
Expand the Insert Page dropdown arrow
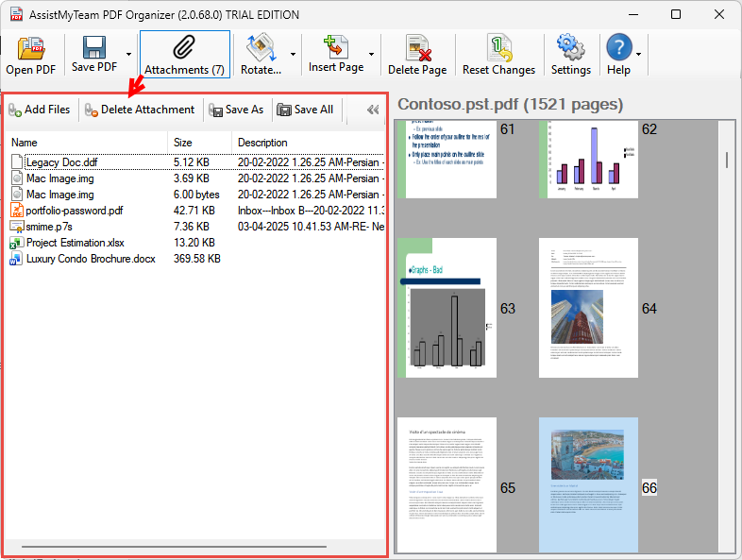371,55
